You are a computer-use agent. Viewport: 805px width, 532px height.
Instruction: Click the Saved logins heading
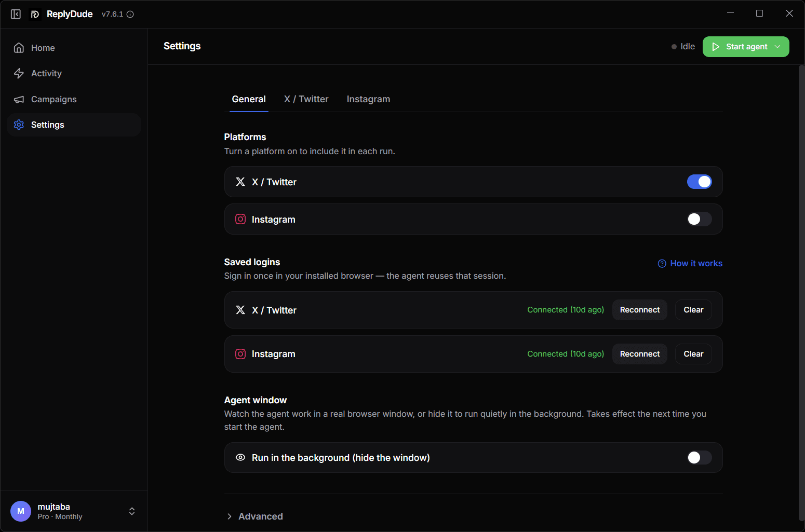[x=252, y=262]
